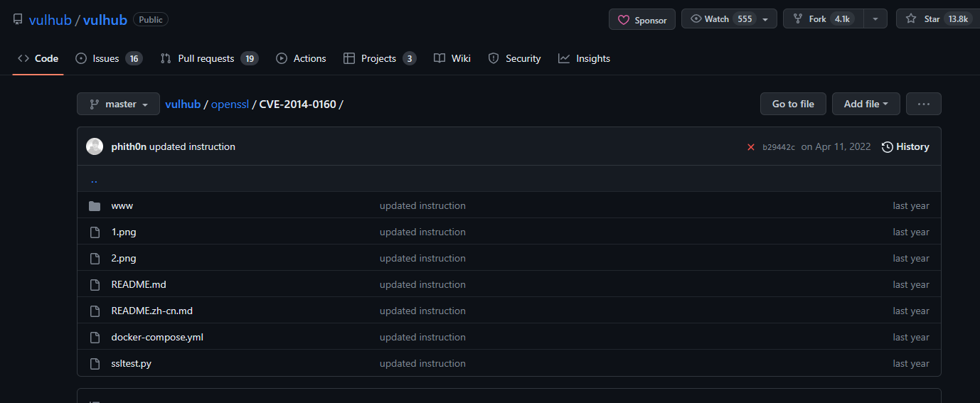Open the History clock link
Image resolution: width=980 pixels, height=403 pixels.
pos(905,146)
